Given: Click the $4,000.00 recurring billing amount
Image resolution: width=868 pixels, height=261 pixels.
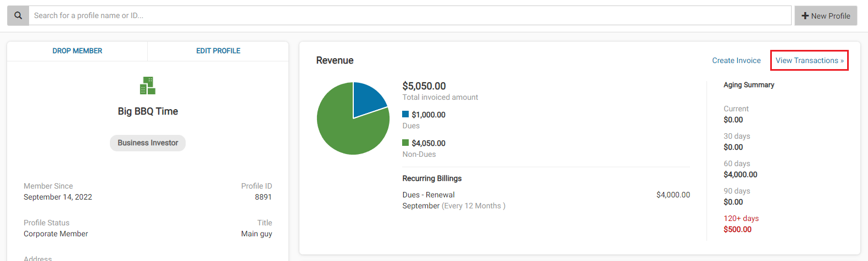Looking at the screenshot, I should tap(673, 195).
